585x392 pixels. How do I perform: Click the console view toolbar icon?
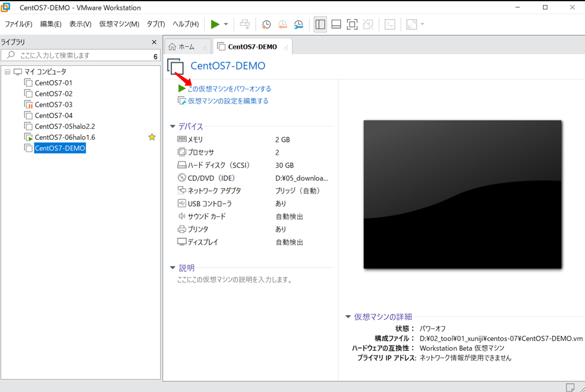(390, 24)
